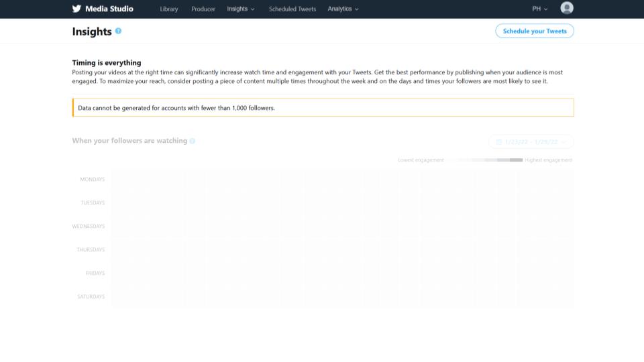The width and height of the screenshot is (644, 362).
Task: Click the Twitter bird logo
Action: 76,9
